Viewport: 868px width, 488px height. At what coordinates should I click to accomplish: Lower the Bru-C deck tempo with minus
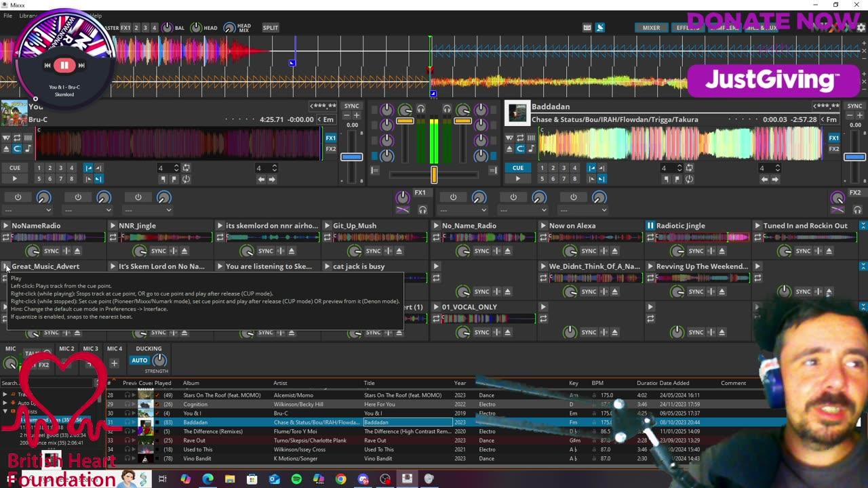(347, 116)
